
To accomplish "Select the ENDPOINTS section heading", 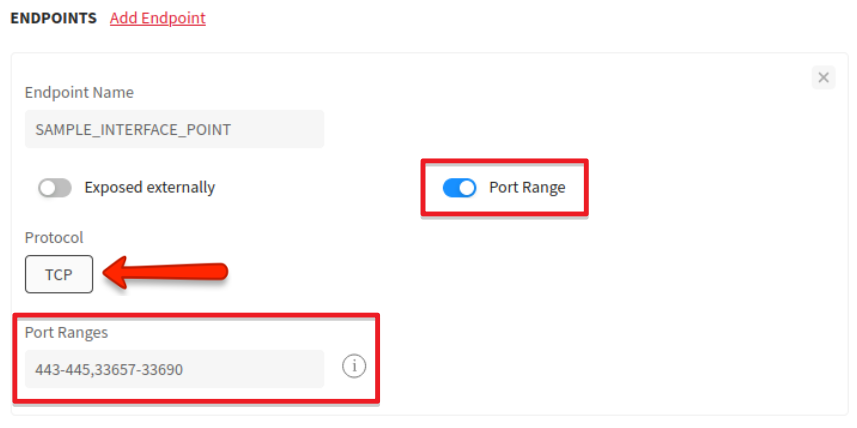I will point(54,18).
